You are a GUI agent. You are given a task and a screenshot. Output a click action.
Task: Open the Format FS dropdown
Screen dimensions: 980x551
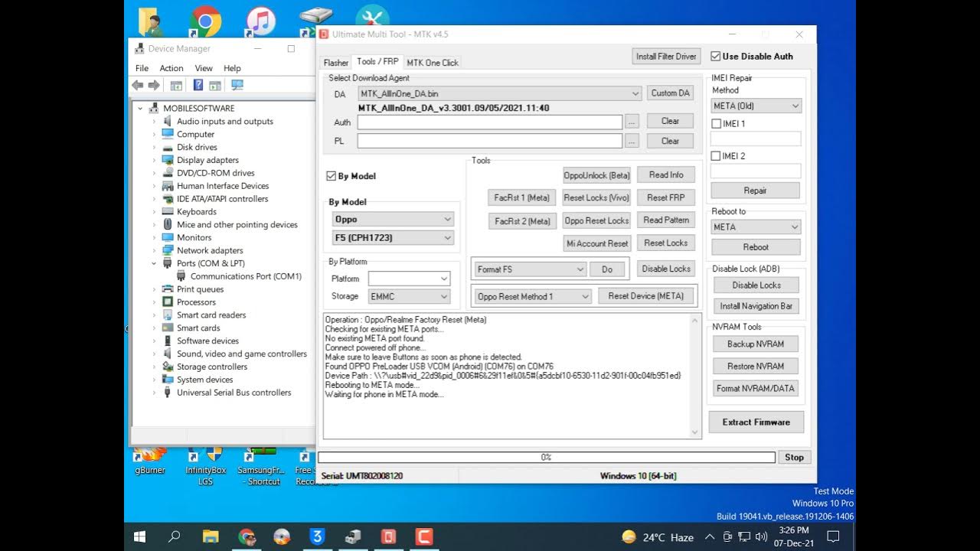click(530, 269)
